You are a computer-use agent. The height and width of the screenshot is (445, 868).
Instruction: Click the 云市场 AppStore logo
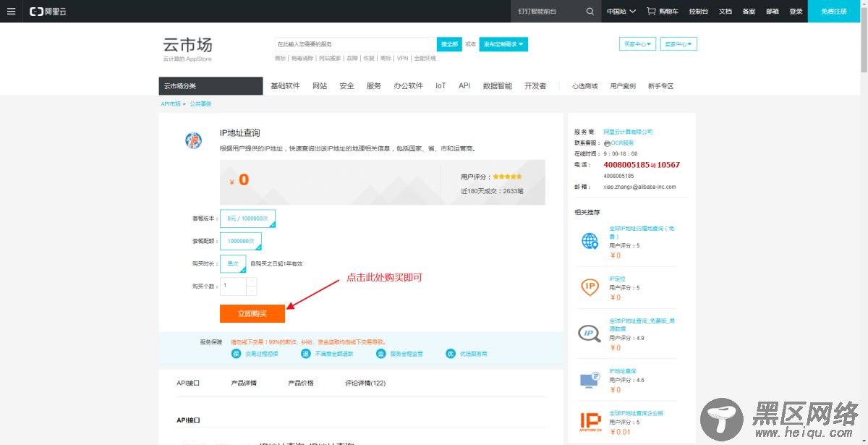click(188, 48)
